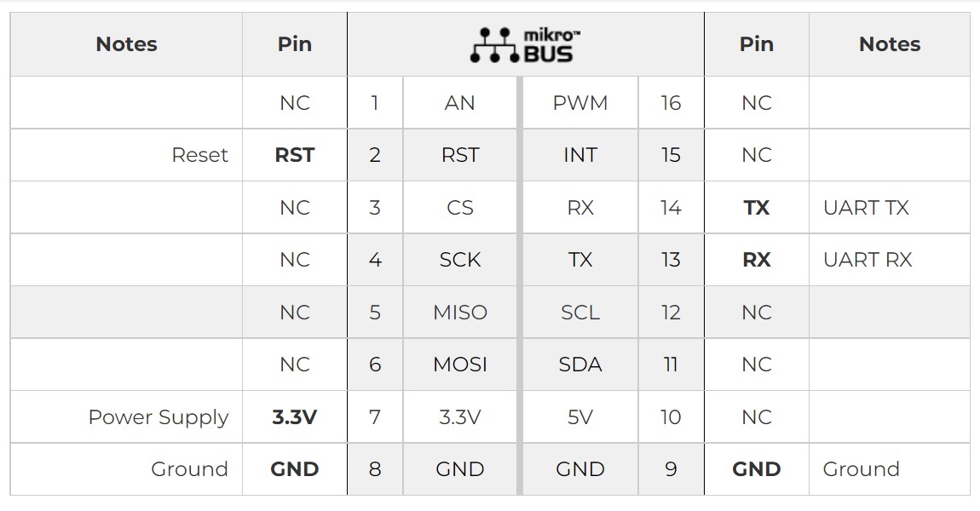Click the SCL bus cell
The height and width of the screenshot is (511, 980).
(580, 313)
